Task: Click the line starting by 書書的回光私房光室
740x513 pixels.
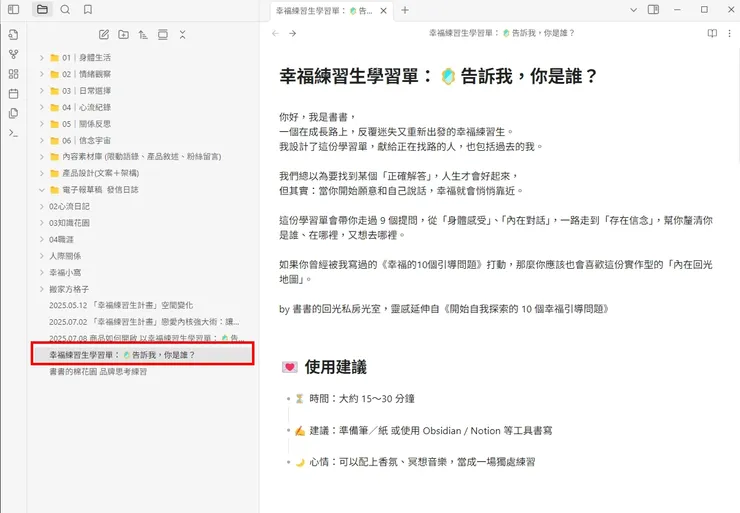Action: pyautogui.click(x=445, y=309)
